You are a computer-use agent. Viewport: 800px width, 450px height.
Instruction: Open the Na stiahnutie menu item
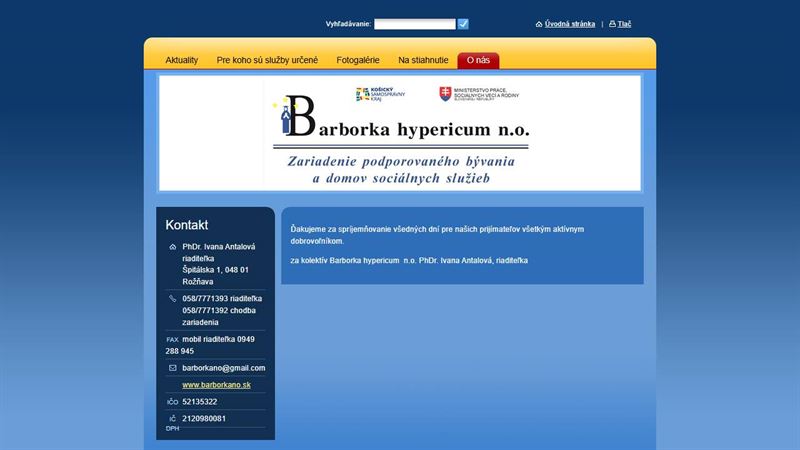tap(423, 60)
